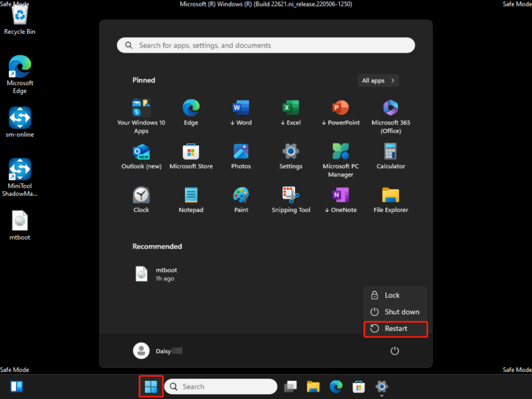The height and width of the screenshot is (399, 532).
Task: Select Microsoft Edge desktop shortcut
Action: pos(19,75)
